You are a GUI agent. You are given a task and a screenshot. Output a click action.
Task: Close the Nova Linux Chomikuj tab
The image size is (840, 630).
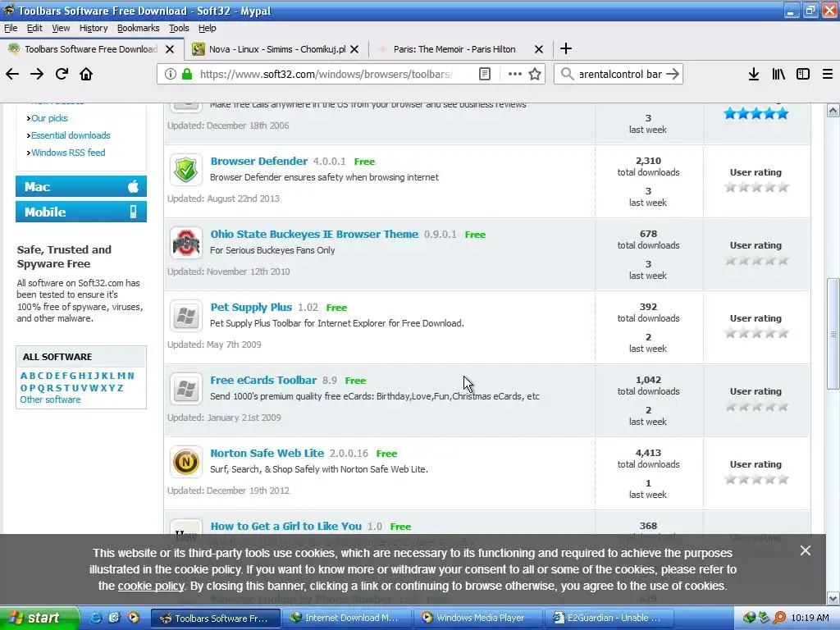(354, 49)
